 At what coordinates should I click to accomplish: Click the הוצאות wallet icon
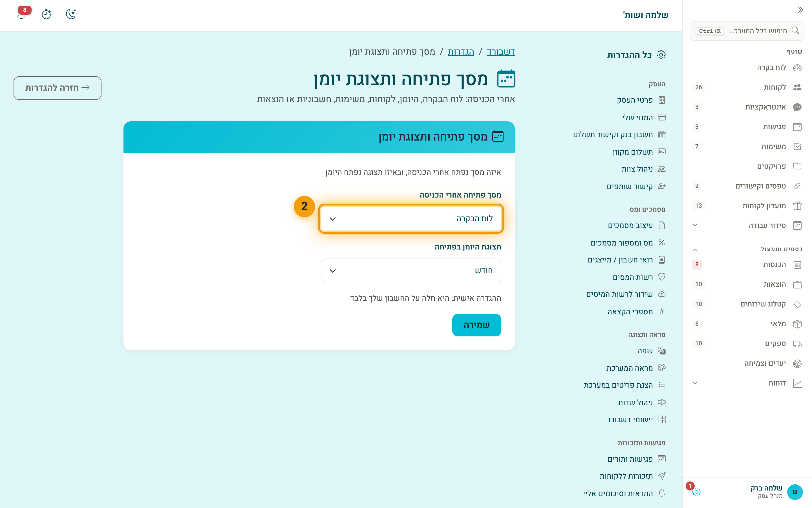(797, 284)
